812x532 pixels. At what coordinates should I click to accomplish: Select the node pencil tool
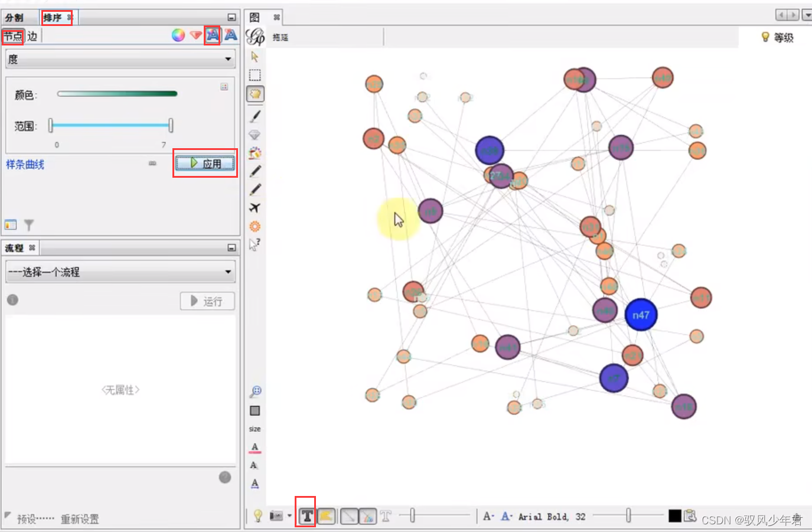(255, 171)
